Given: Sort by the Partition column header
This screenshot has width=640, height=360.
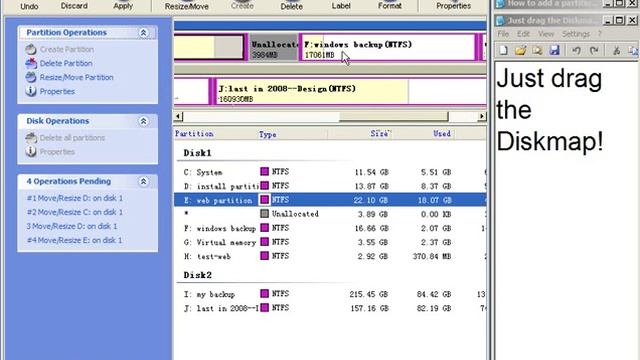Looking at the screenshot, I should tap(194, 134).
